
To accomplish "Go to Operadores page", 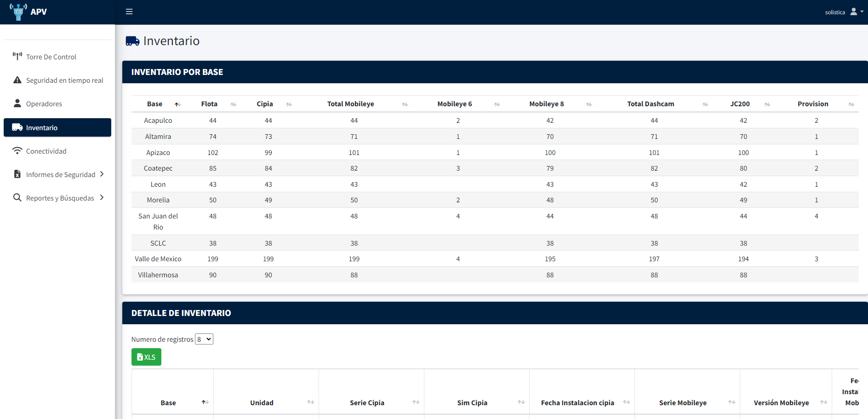I will click(x=57, y=103).
